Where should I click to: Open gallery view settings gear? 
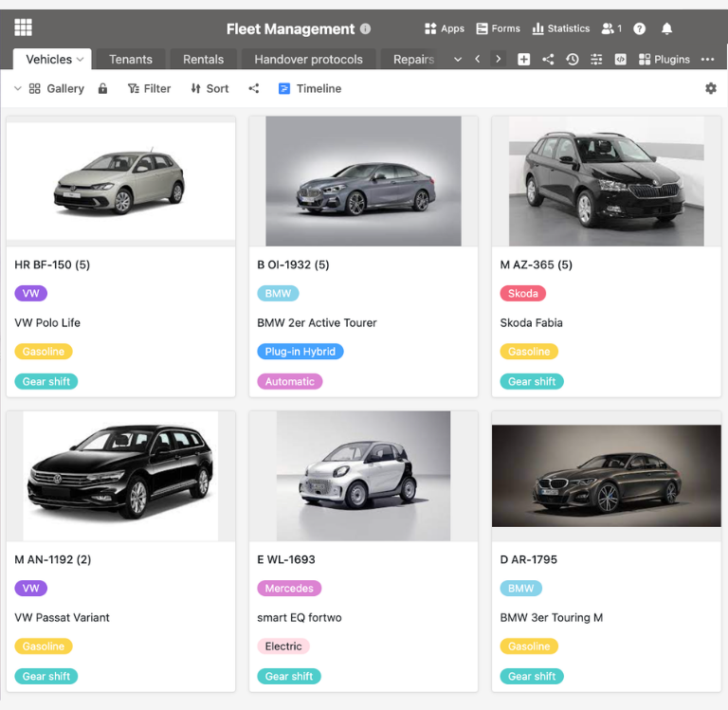coord(711,88)
